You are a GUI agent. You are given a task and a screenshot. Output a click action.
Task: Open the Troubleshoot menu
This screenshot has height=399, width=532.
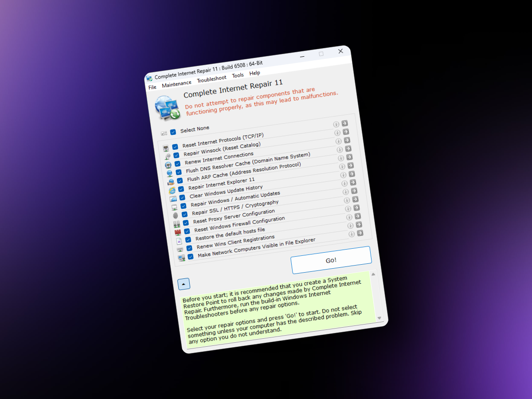pos(212,78)
